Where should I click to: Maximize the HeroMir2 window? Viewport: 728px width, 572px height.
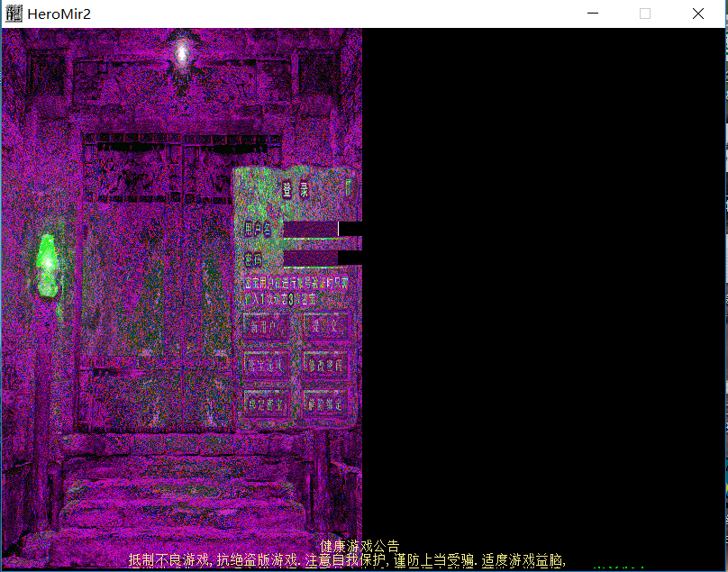645,14
